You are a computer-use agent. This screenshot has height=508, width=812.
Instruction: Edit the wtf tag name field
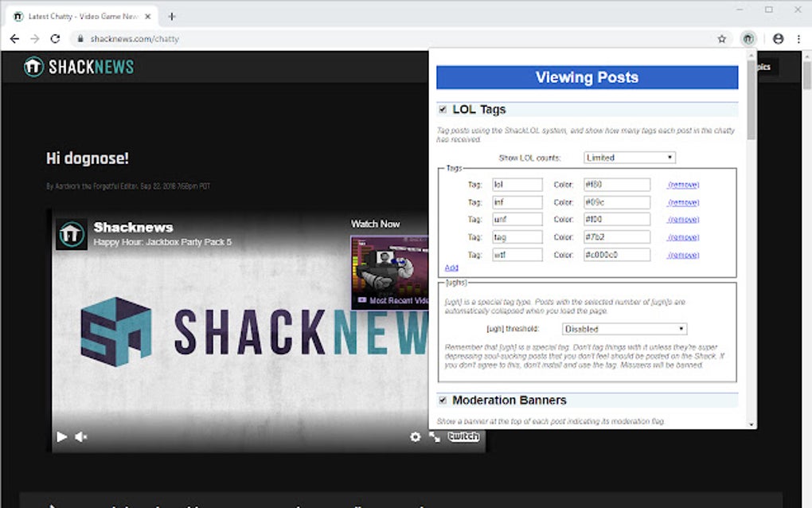point(517,254)
